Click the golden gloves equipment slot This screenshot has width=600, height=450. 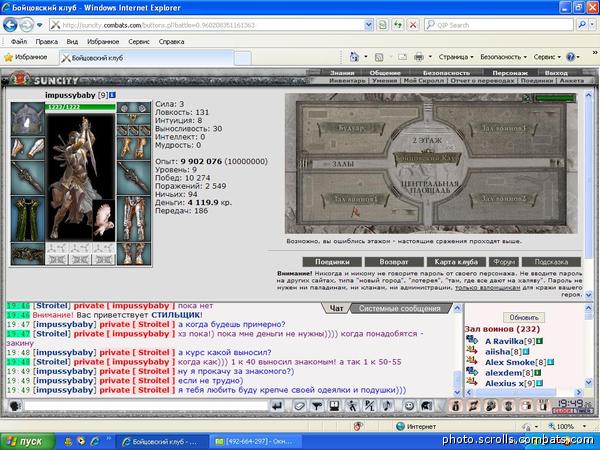134,148
